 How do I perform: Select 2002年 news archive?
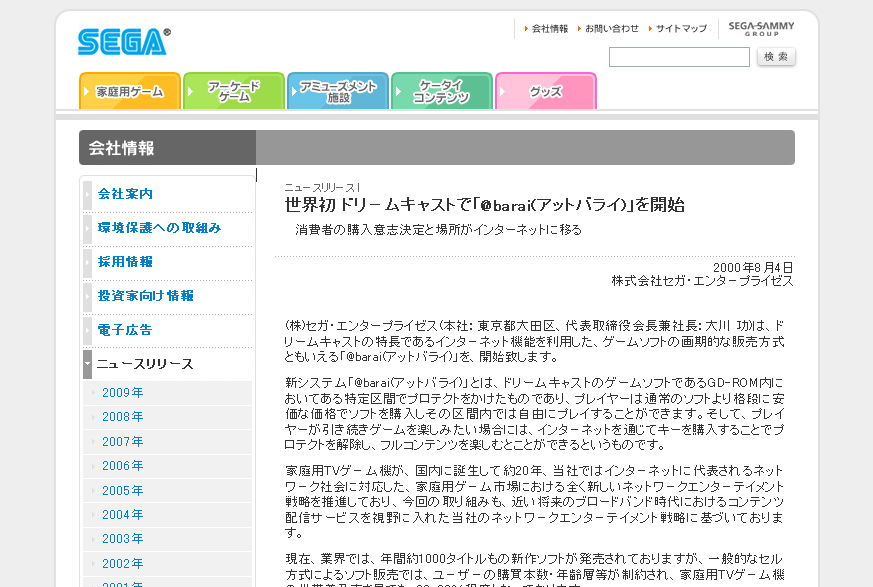click(122, 564)
